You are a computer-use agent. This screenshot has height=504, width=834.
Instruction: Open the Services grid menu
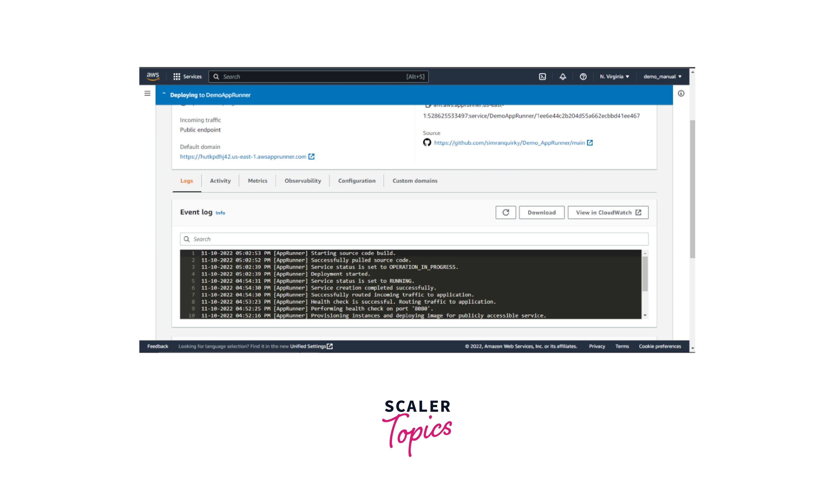click(x=187, y=77)
